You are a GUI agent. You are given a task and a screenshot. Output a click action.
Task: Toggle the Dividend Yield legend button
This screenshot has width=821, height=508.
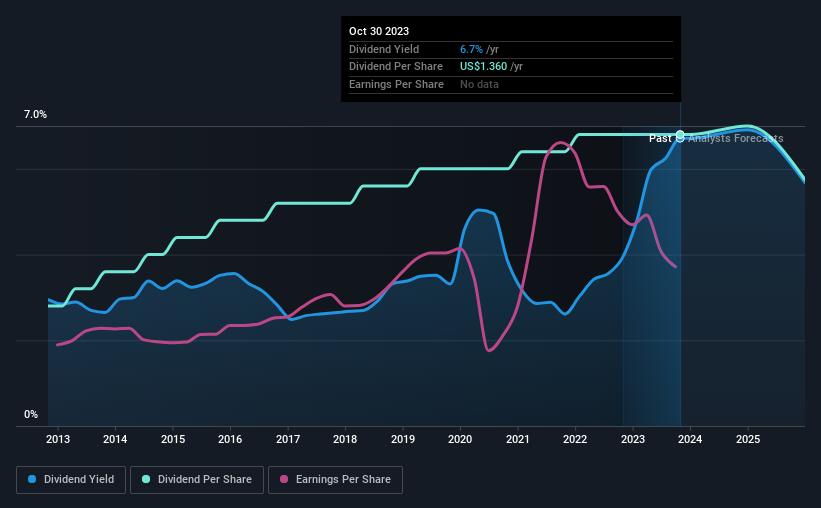(x=71, y=480)
